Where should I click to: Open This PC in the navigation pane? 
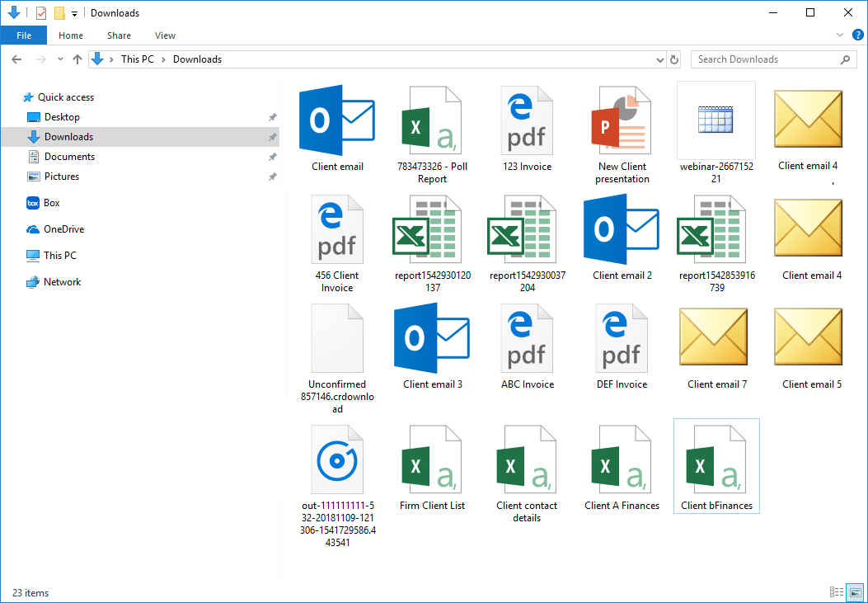point(51,255)
